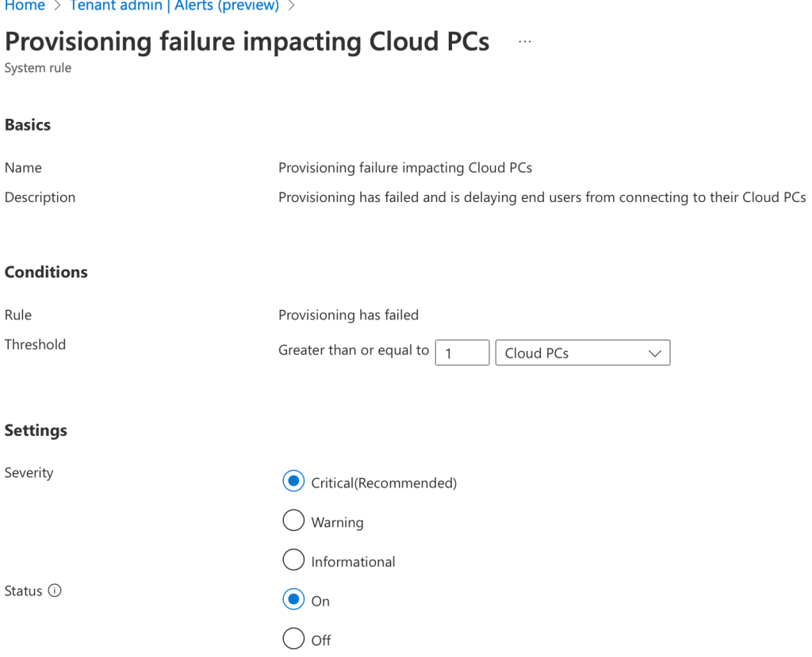Open Tenant admin | Alerts (preview) breadcrumb
Viewport: 812px width, 657px height.
click(174, 6)
